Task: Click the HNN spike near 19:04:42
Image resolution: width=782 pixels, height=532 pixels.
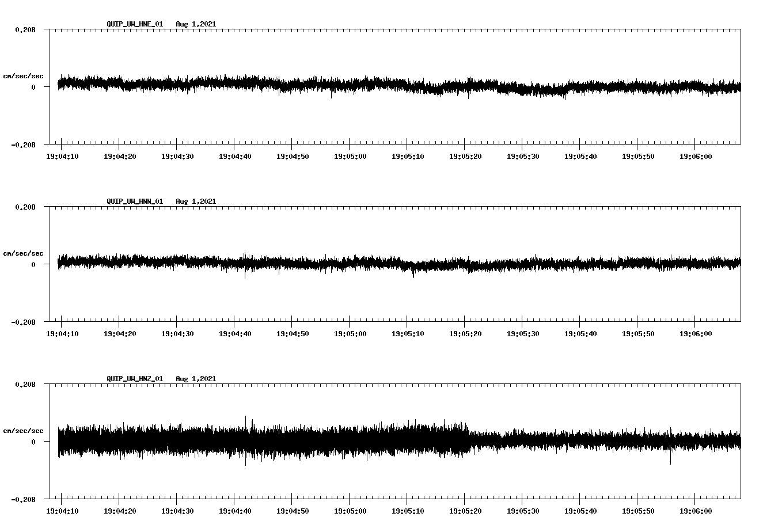Action: 245,266
